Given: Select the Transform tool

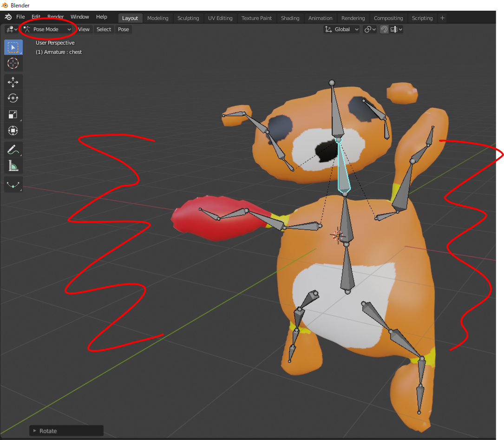Looking at the screenshot, I should (13, 131).
